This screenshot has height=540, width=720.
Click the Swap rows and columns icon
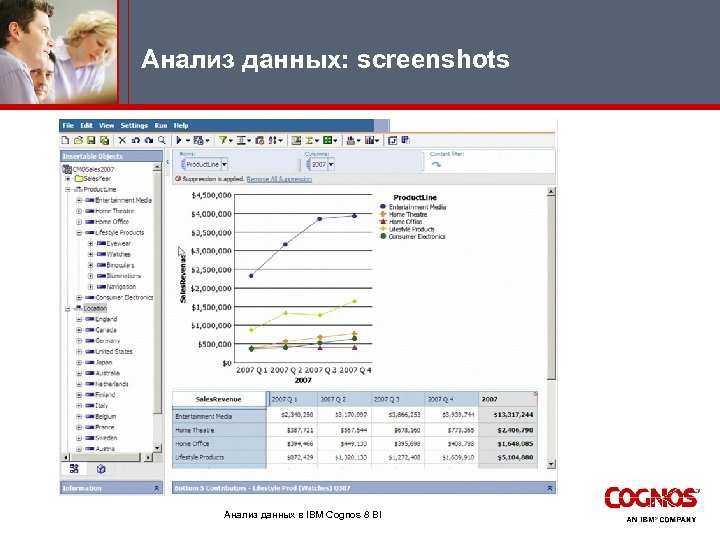click(393, 140)
